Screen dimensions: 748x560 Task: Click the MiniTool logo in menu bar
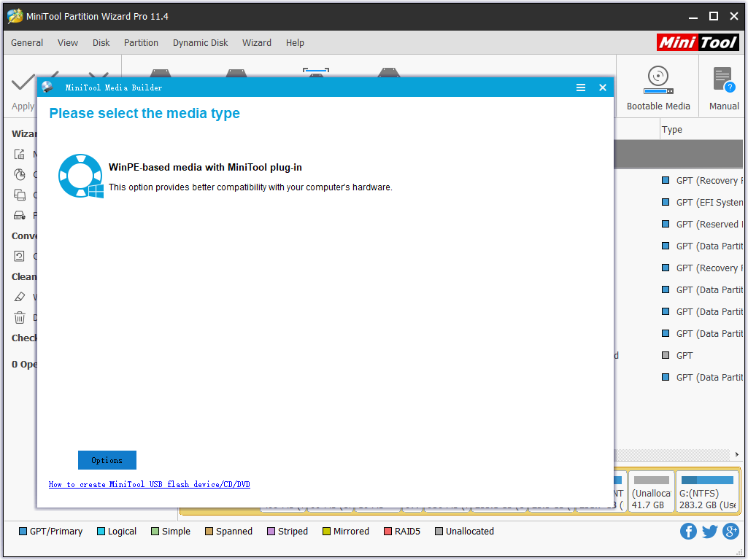click(698, 42)
